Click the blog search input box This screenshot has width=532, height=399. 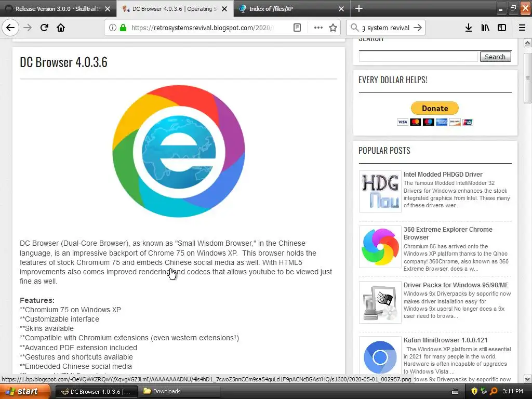[418, 57]
